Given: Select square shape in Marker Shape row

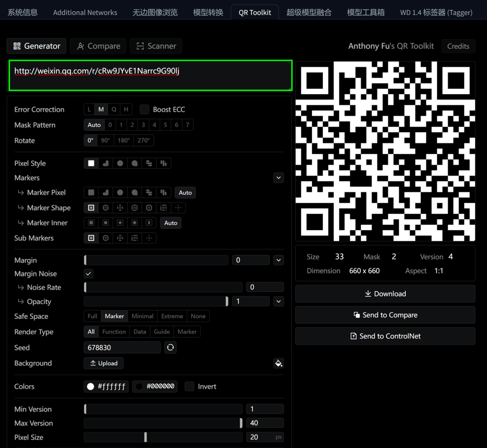Looking at the screenshot, I should [x=91, y=208].
